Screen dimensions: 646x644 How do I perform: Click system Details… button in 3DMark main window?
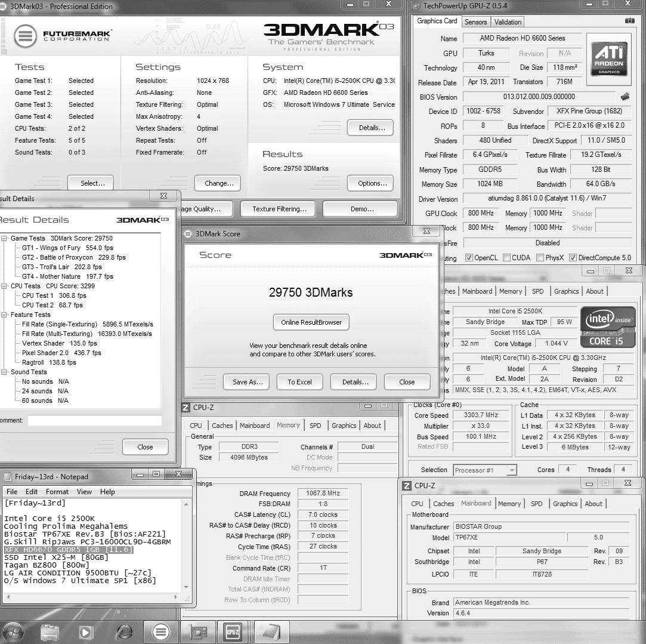(371, 128)
